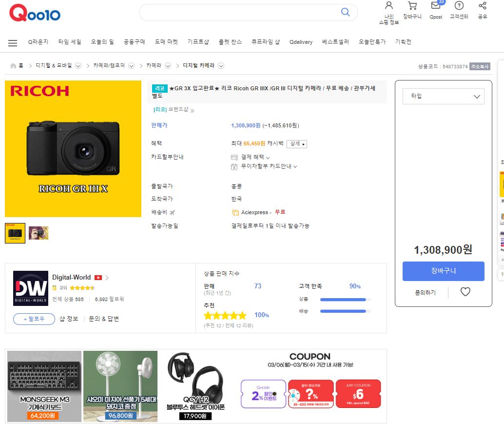The width and height of the screenshot is (504, 424).
Task: Open 큐프라임 샵 menu item
Action: coord(266,42)
